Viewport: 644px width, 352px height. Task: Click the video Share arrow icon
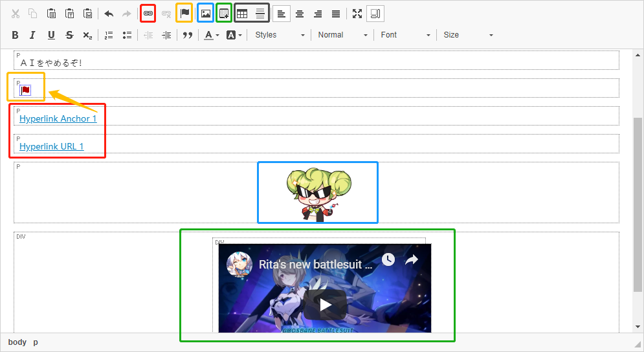[x=412, y=259]
